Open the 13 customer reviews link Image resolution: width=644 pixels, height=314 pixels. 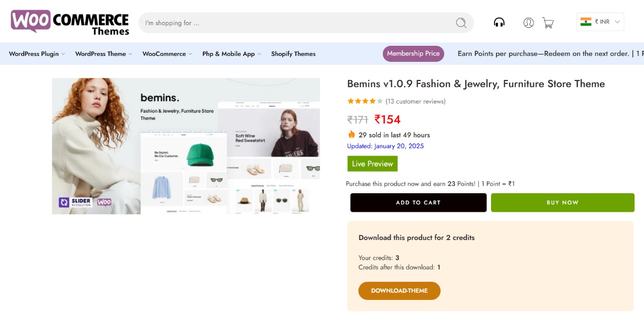tap(415, 101)
